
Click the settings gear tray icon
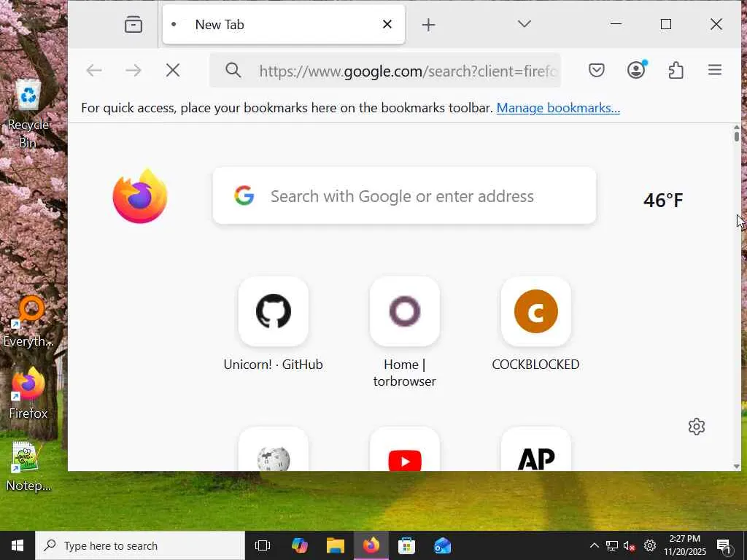pyautogui.click(x=650, y=545)
